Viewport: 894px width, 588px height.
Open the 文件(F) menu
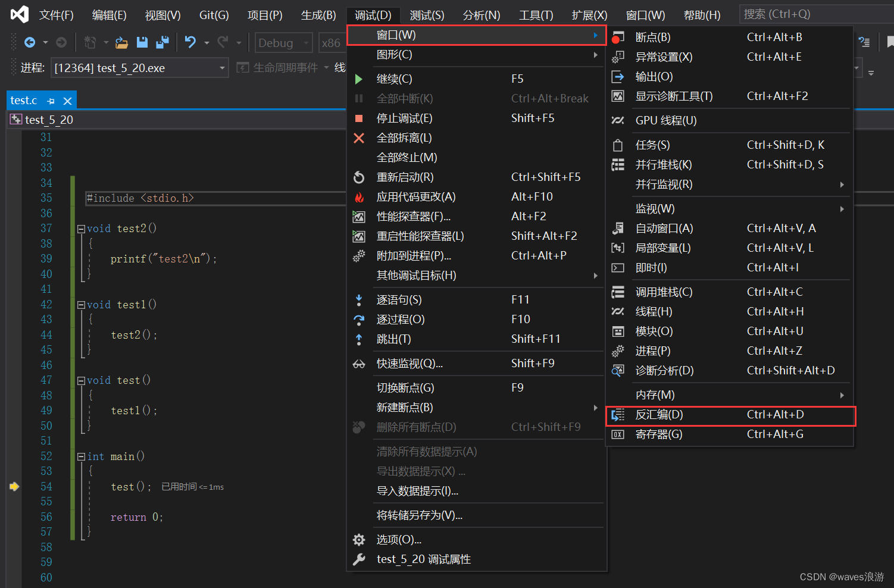pos(56,15)
